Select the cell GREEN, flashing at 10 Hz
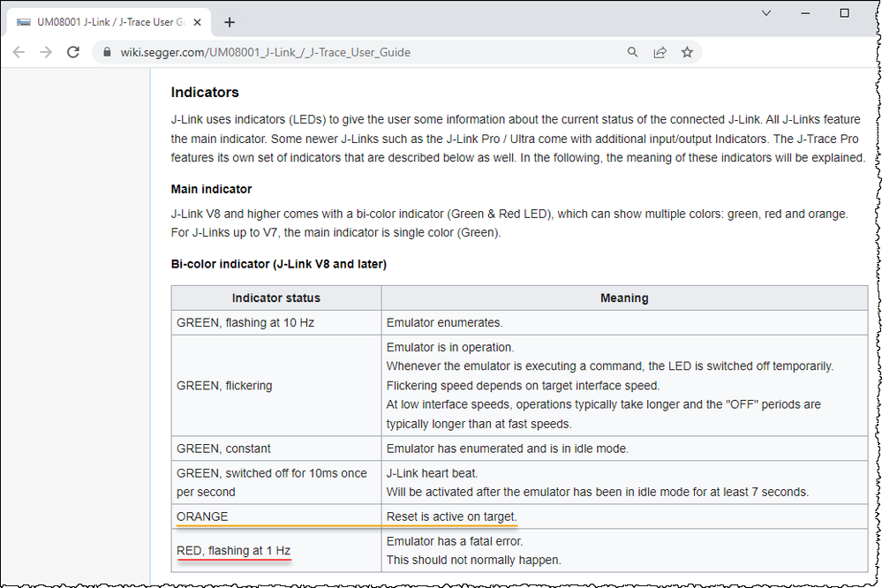This screenshot has height=588, width=882. tap(276, 322)
